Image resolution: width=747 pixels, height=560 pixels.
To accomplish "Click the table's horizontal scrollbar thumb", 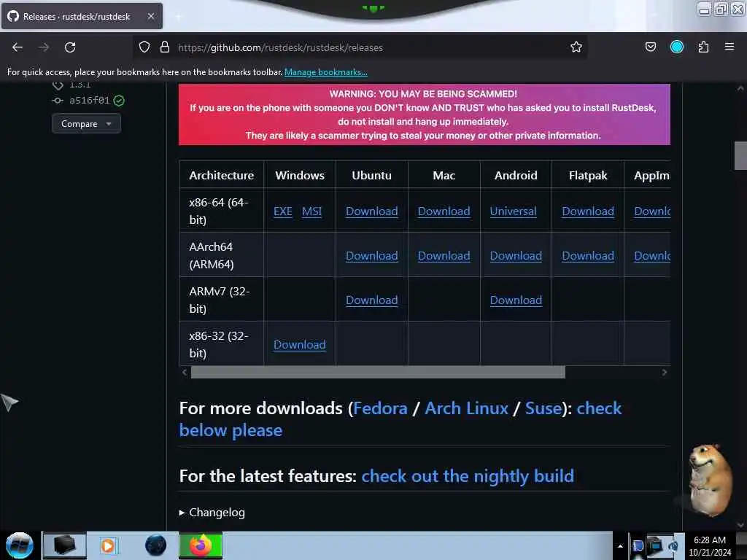I will [x=379, y=373].
